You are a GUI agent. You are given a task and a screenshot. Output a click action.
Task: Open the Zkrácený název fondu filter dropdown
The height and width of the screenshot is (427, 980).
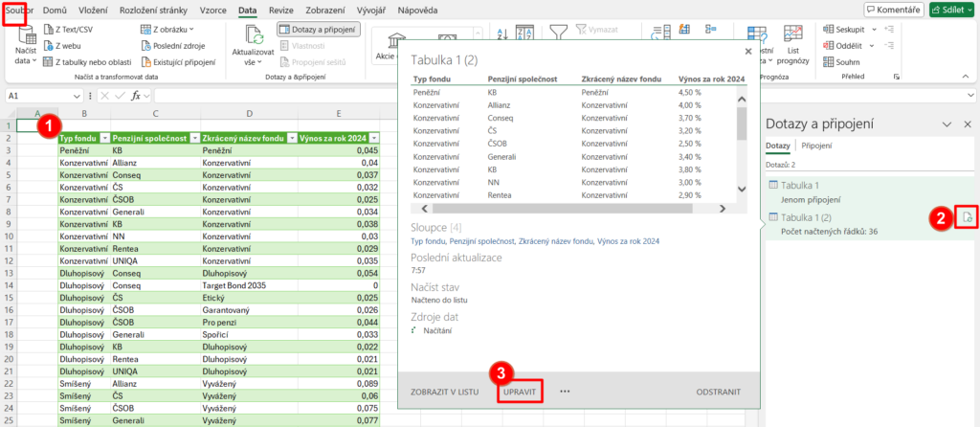click(291, 138)
